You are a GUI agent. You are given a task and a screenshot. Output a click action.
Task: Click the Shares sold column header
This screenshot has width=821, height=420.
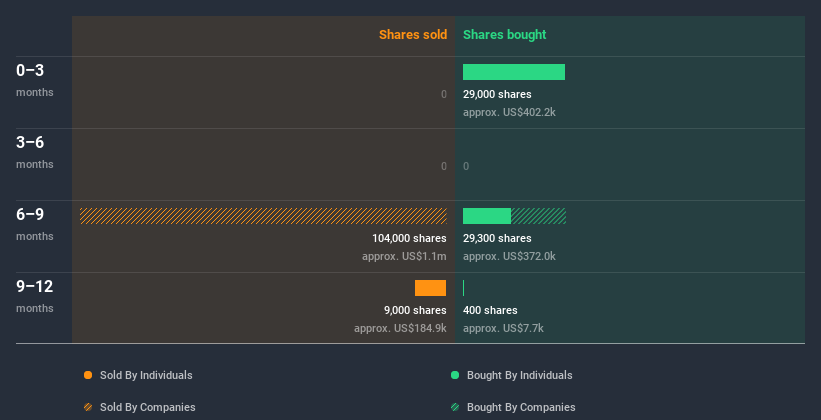click(x=413, y=35)
